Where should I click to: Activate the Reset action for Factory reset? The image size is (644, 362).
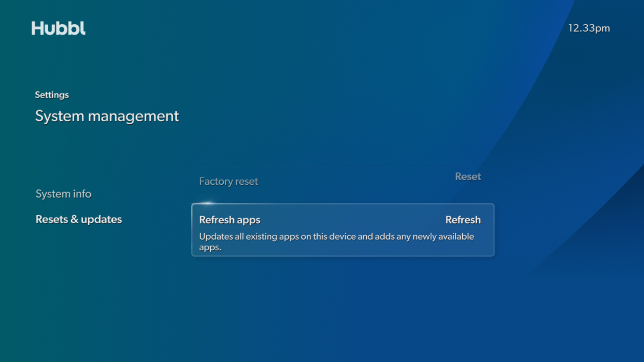pyautogui.click(x=468, y=176)
